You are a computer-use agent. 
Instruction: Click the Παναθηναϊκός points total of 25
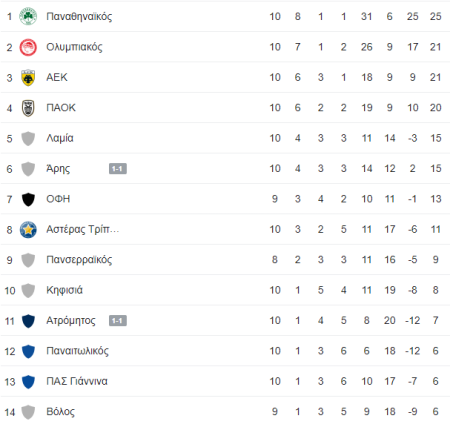[435, 16]
